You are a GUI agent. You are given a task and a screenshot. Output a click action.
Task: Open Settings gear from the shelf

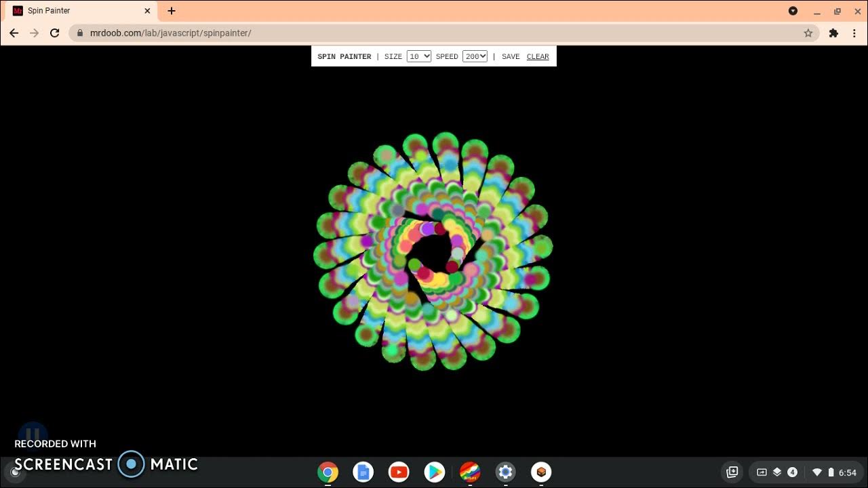pos(505,472)
